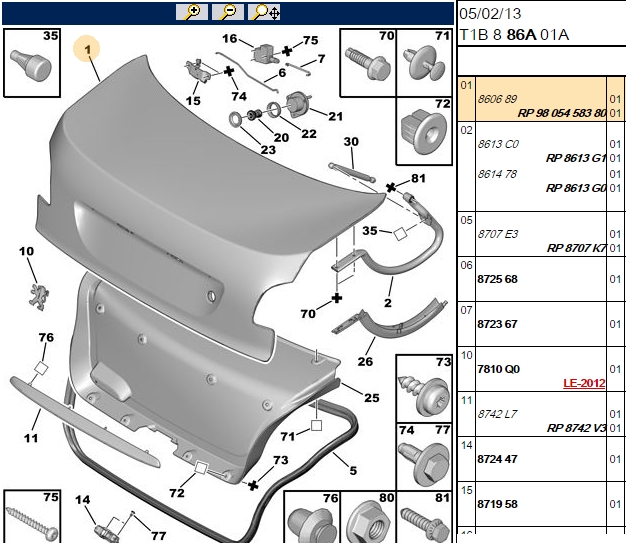Open thumbnail of bolt 74 77

[x=424, y=457]
